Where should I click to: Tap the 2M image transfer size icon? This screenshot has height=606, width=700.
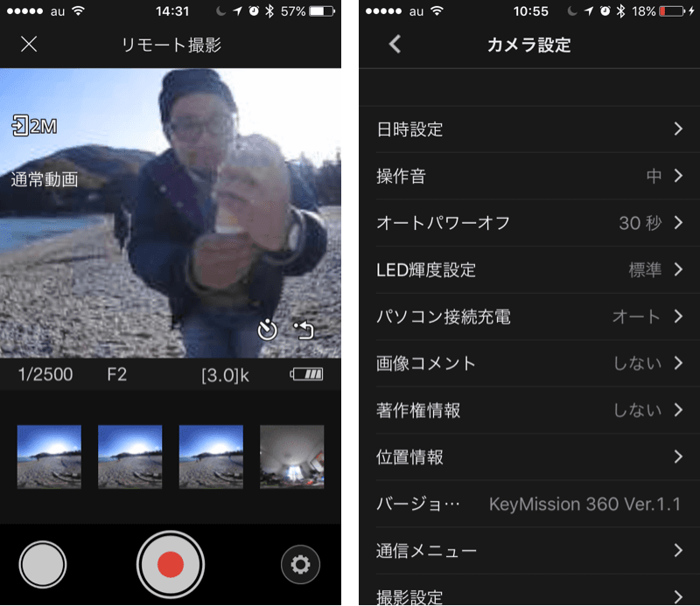[x=34, y=126]
